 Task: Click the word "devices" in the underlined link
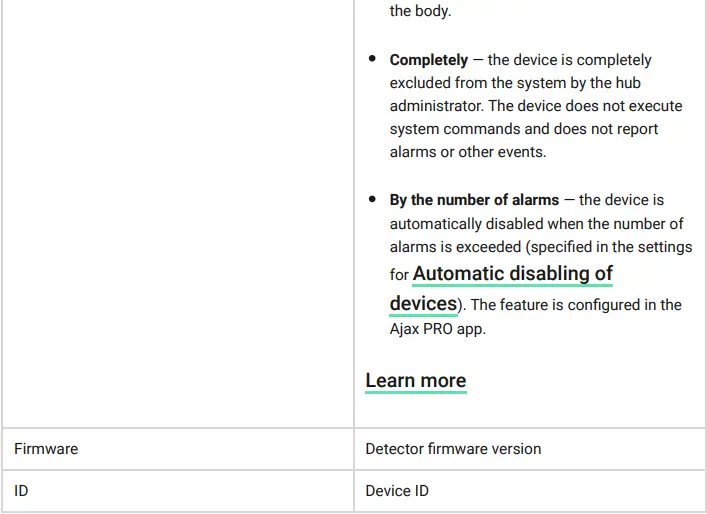[423, 303]
